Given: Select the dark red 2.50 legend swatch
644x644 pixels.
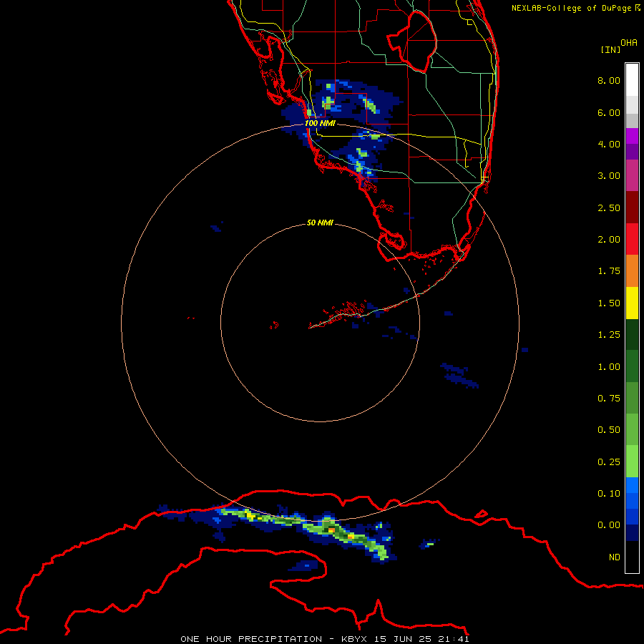Looking at the screenshot, I should [x=632, y=208].
